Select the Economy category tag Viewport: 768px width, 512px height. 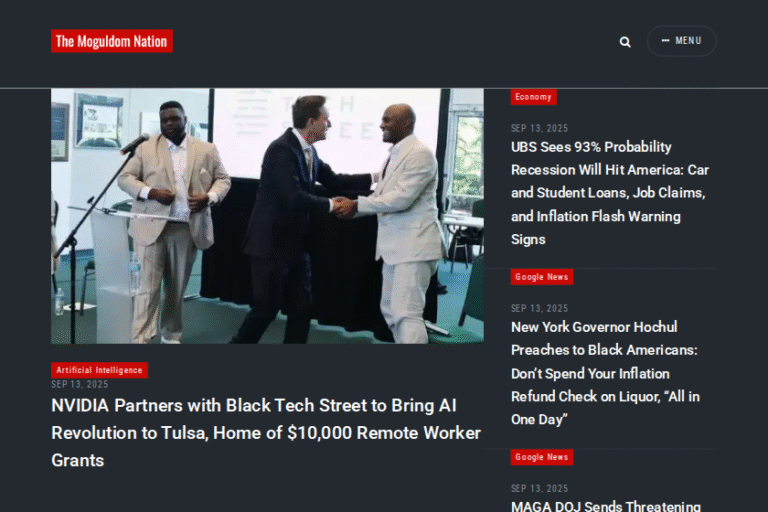[533, 97]
